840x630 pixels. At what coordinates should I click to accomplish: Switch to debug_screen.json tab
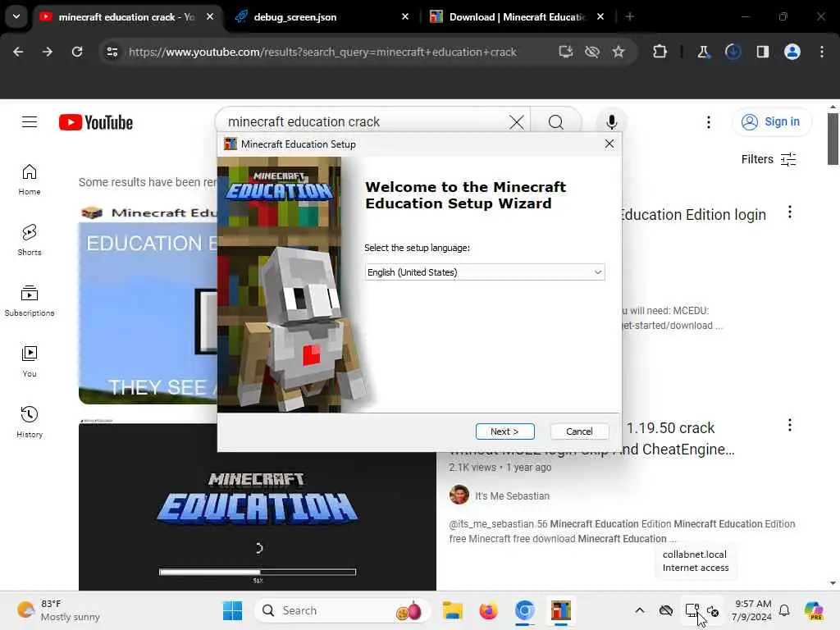tap(295, 17)
